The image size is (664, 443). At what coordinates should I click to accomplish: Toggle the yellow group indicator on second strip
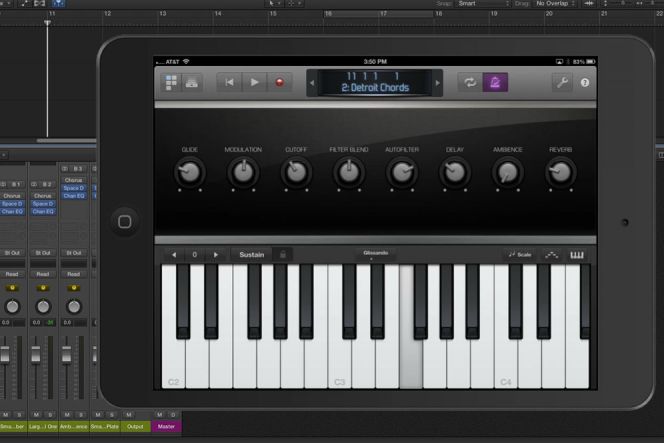(43, 288)
